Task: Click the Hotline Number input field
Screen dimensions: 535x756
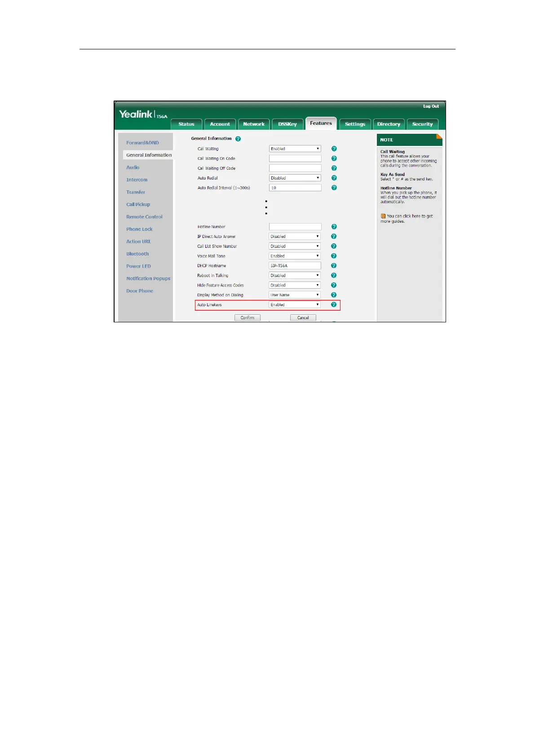Action: point(295,227)
